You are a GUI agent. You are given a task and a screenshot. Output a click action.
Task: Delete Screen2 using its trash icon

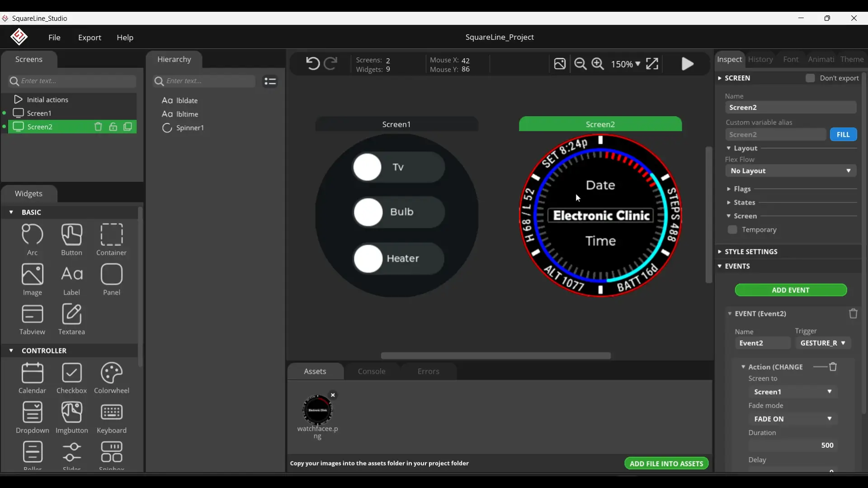(x=98, y=127)
